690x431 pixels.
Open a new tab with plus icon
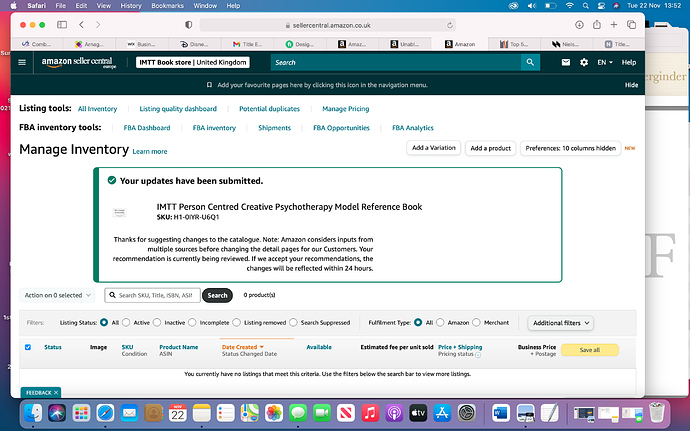click(x=614, y=25)
